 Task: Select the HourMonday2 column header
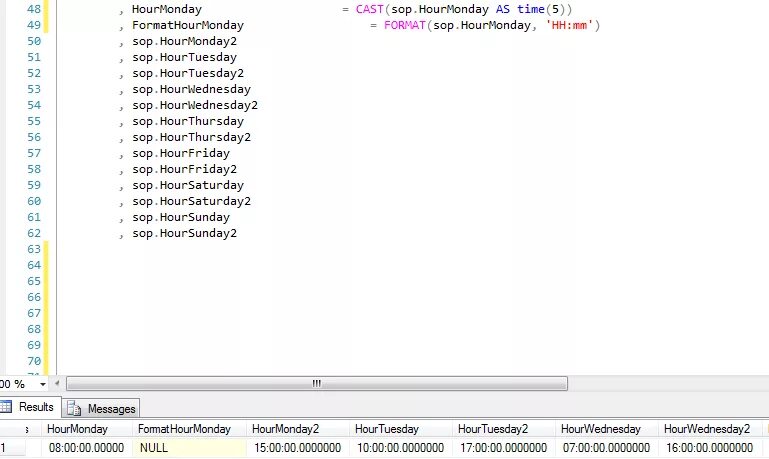pyautogui.click(x=298, y=429)
